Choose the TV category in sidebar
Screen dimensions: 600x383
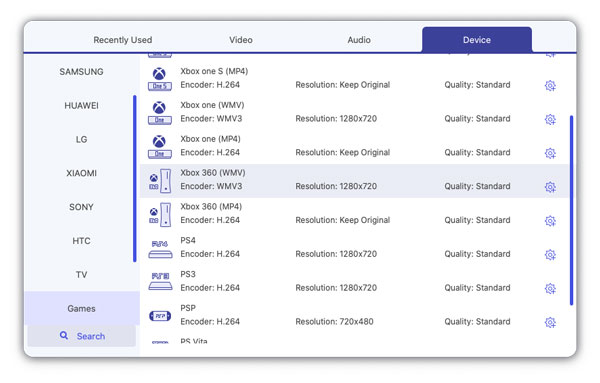[x=82, y=275]
